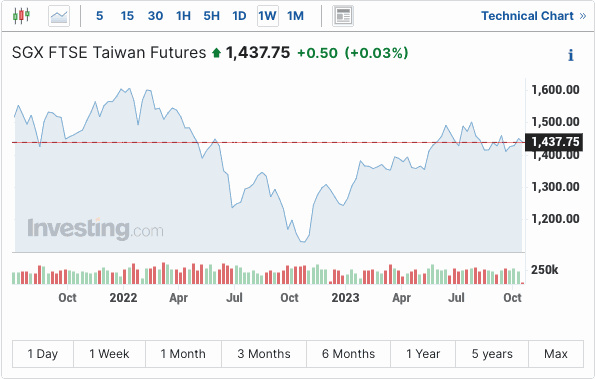This screenshot has width=595, height=379.
Task: Choose the 5H interval
Action: [x=211, y=16]
